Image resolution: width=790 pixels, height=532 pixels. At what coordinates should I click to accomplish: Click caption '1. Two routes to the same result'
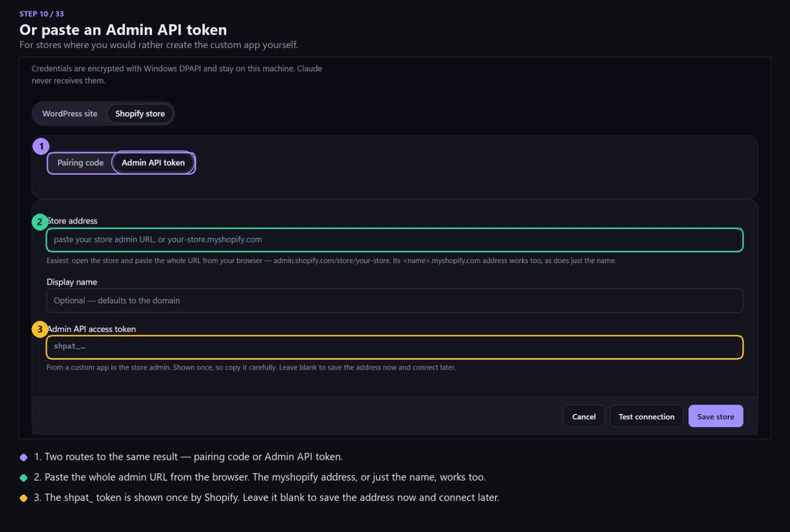[188, 456]
